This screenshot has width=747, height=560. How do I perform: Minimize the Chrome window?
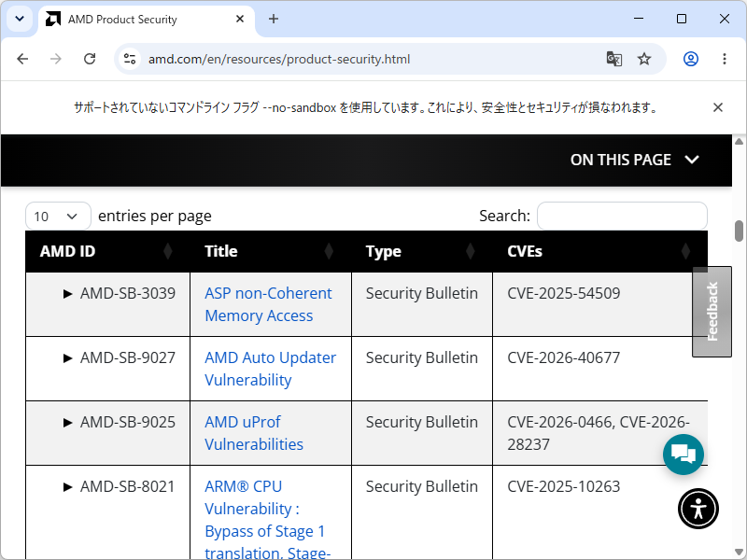pos(639,19)
